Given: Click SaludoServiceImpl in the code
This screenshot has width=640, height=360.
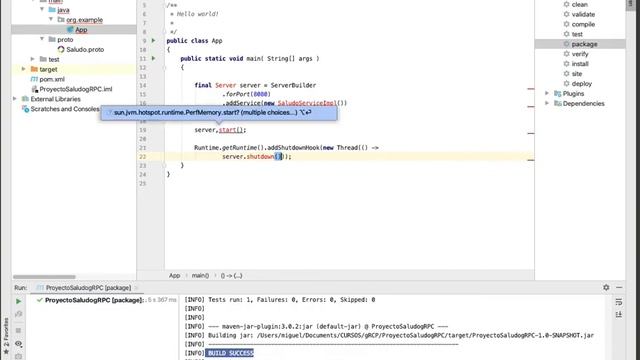Looking at the screenshot, I should coord(307,103).
